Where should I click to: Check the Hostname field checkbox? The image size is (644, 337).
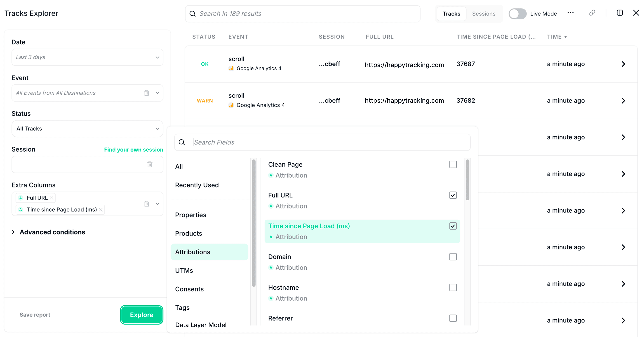tap(453, 287)
